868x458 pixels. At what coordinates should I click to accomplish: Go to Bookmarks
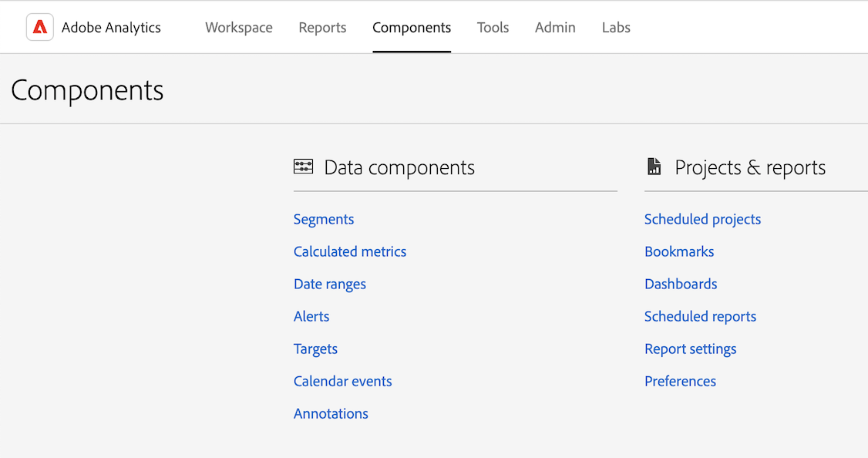tap(679, 252)
